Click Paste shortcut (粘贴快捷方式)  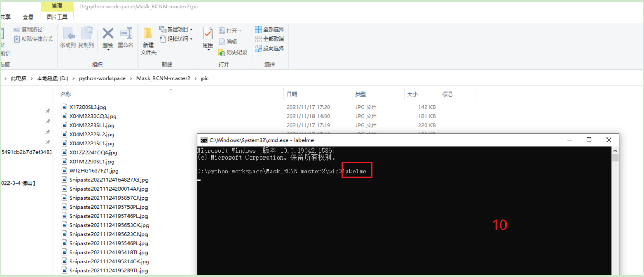tap(33, 39)
